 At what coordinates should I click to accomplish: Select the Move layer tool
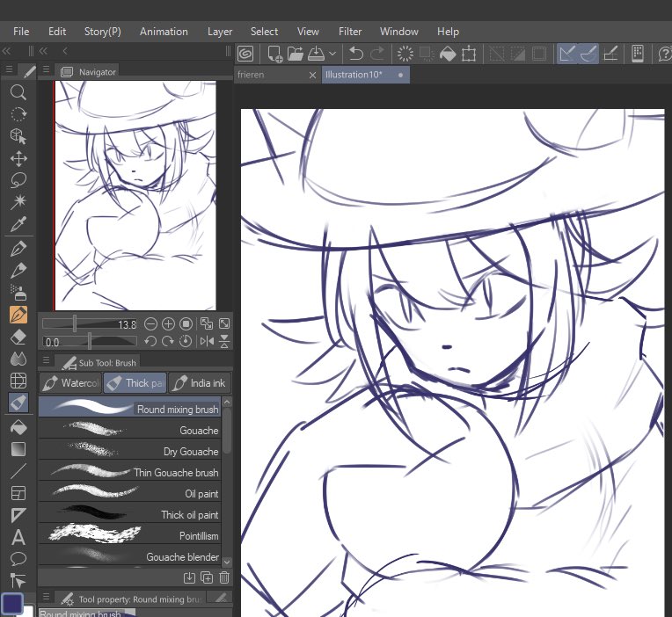click(18, 158)
